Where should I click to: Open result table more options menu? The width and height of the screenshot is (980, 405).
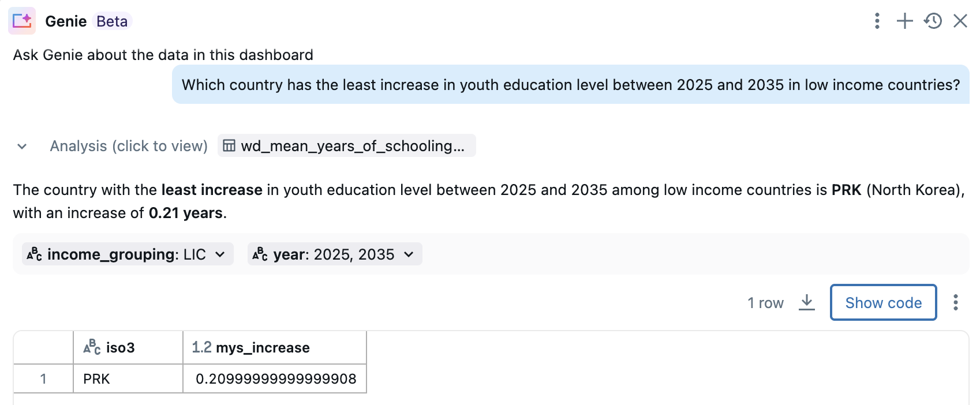coord(956,302)
